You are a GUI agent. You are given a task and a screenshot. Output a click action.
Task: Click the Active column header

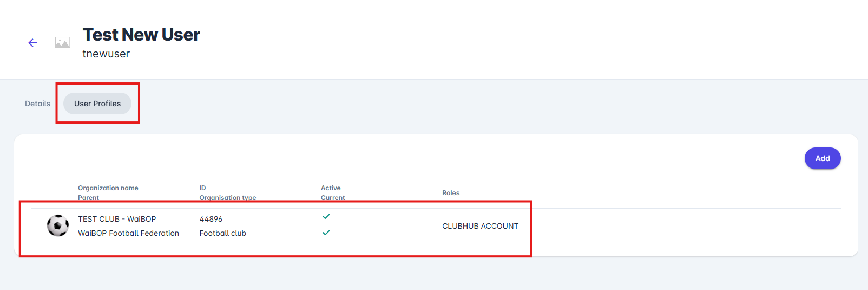click(331, 188)
